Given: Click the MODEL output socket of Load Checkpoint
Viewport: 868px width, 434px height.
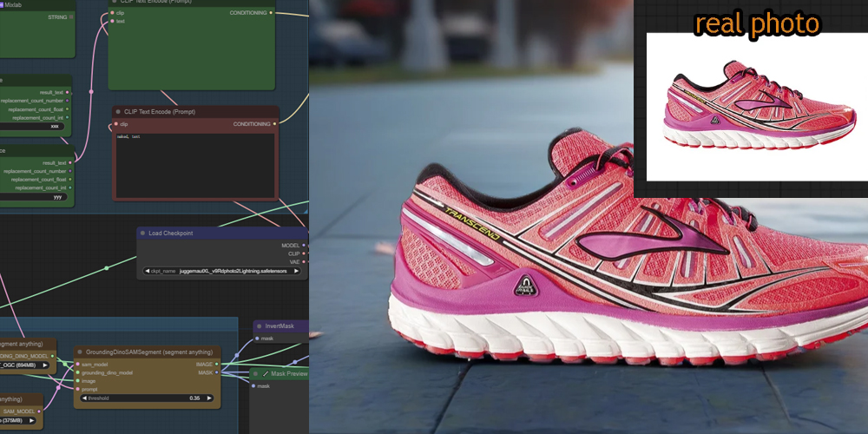Looking at the screenshot, I should pyautogui.click(x=303, y=246).
